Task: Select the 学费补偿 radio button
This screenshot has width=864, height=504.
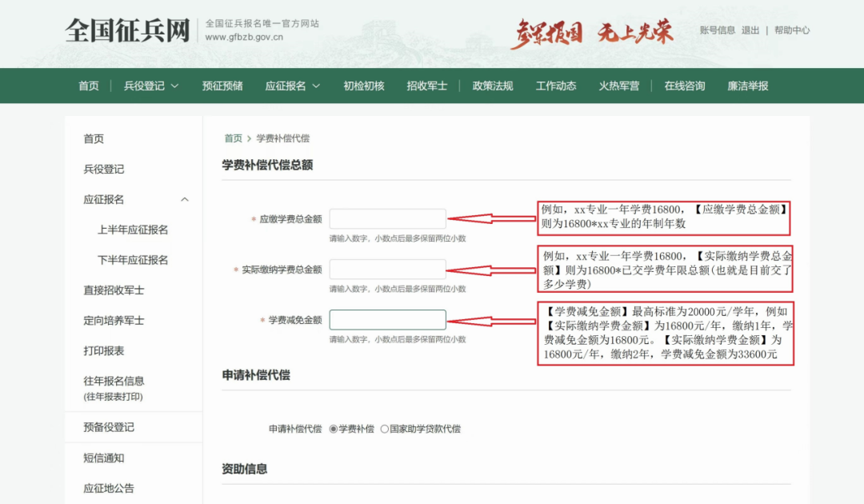Action: pos(334,429)
